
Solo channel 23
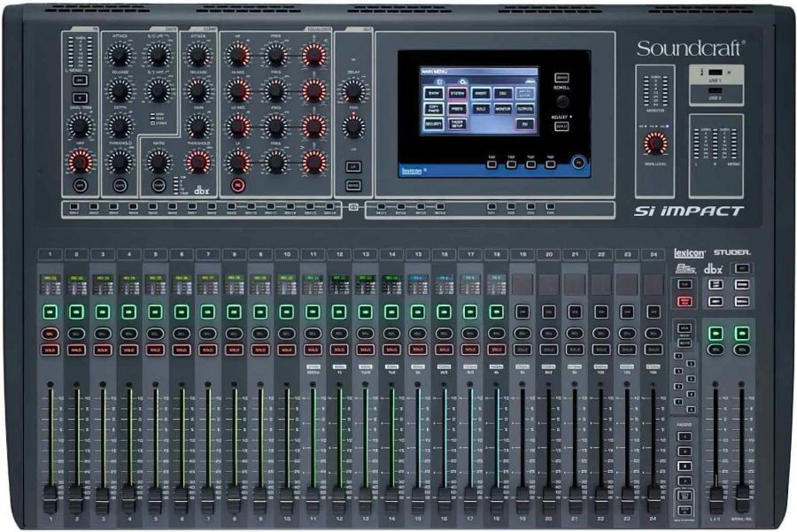pyautogui.click(x=627, y=350)
